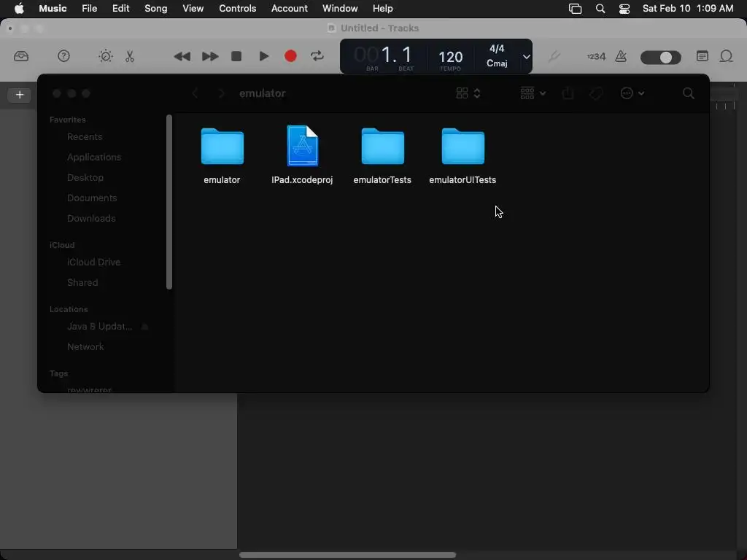Viewport: 747px width, 560px height.
Task: Click the GarageBand horizontal scrollbar at bottom
Action: coord(347,555)
